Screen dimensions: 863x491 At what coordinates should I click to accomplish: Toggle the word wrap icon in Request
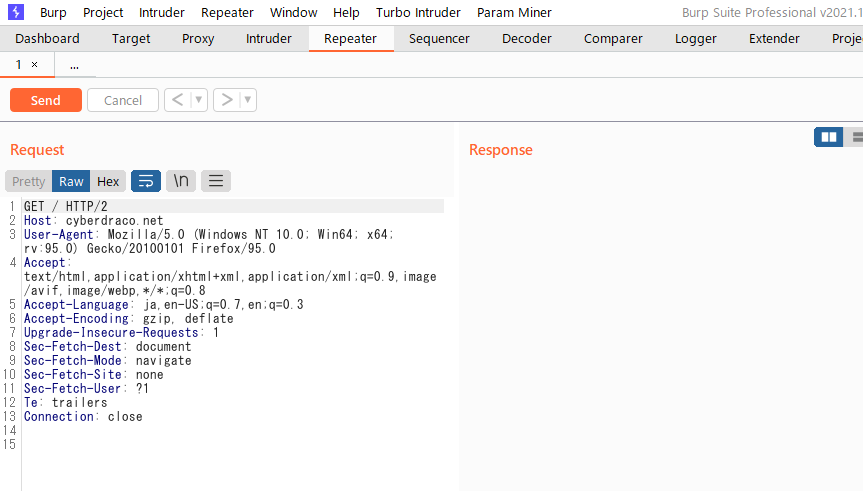(146, 181)
